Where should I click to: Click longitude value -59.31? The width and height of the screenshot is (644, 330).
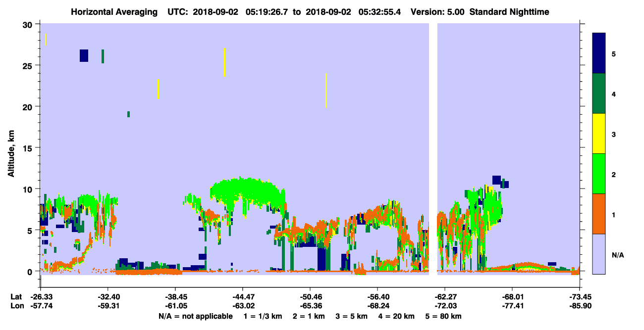[108, 306]
